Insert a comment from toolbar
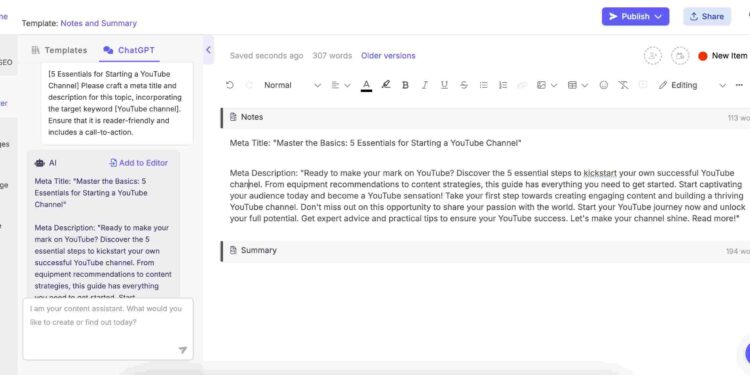750x375 pixels. coord(643,85)
